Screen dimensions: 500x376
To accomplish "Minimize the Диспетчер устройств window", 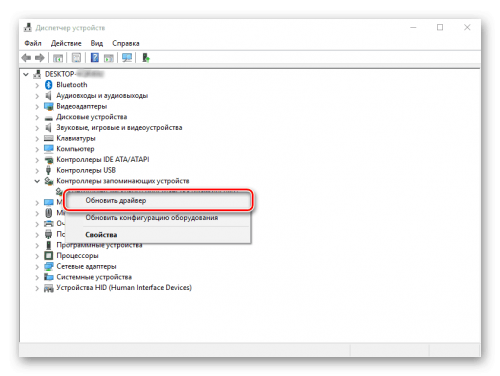I will click(413, 27).
